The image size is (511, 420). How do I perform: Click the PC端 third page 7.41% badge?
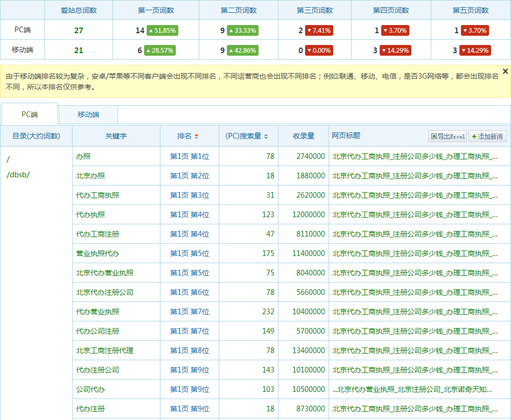pos(319,31)
